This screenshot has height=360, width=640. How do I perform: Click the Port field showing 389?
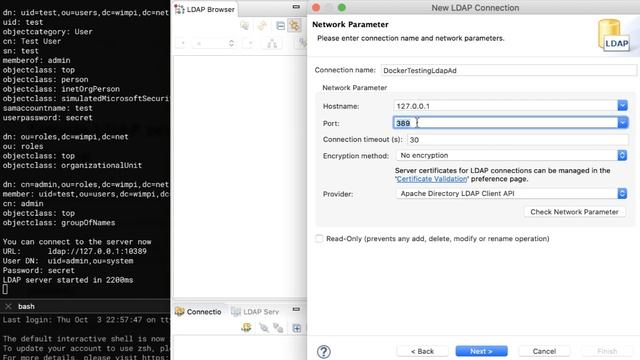(506, 123)
